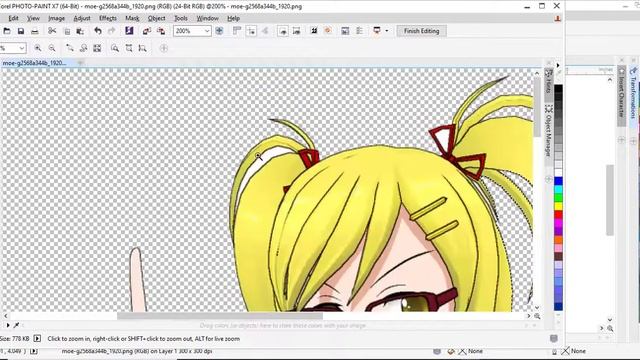Click the canvas scroll-up arrow
This screenshot has height=360, width=640.
(537, 73)
